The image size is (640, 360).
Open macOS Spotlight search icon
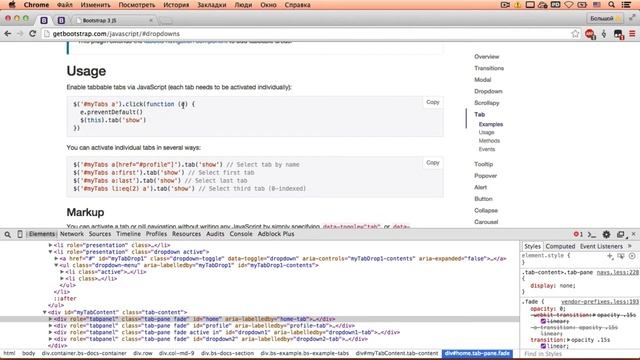611,5
